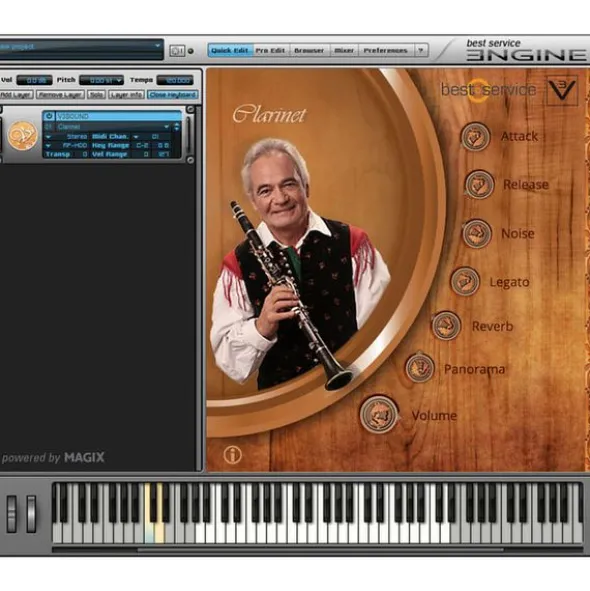Toggle the layer power button

pos(49,116)
